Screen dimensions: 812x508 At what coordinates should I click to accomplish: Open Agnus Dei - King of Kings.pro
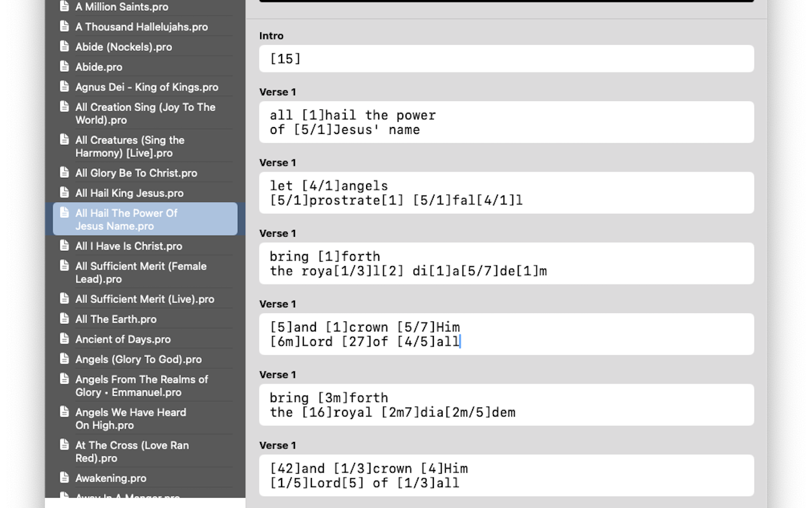147,87
